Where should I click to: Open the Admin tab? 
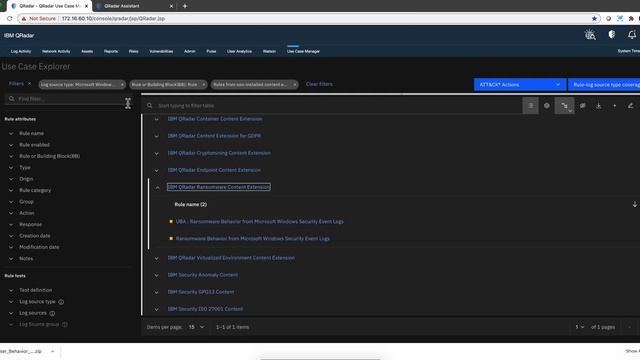point(189,51)
